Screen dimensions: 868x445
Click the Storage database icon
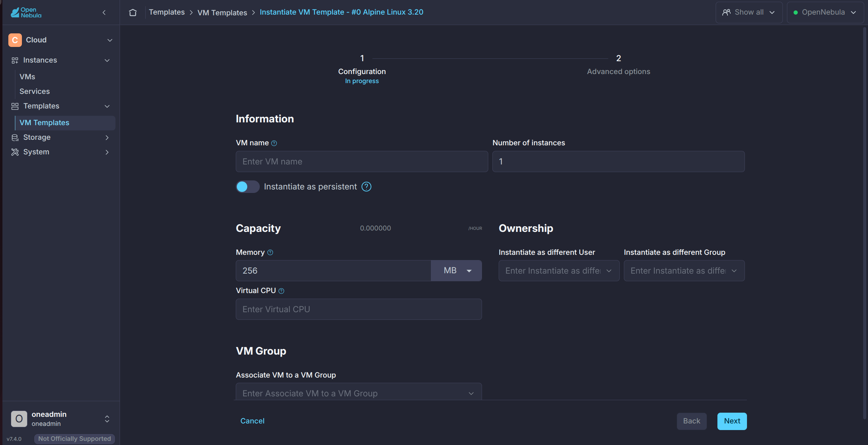click(15, 138)
